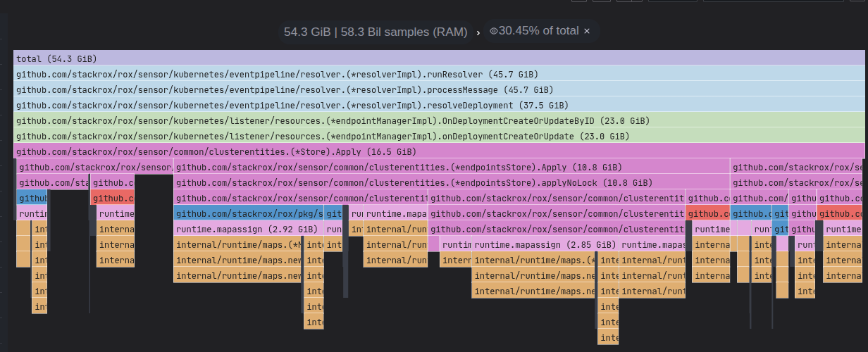868x352 pixels.
Task: Click the runtime.mapas frame right of mapassign (2.85 GiB)
Action: 652,244
